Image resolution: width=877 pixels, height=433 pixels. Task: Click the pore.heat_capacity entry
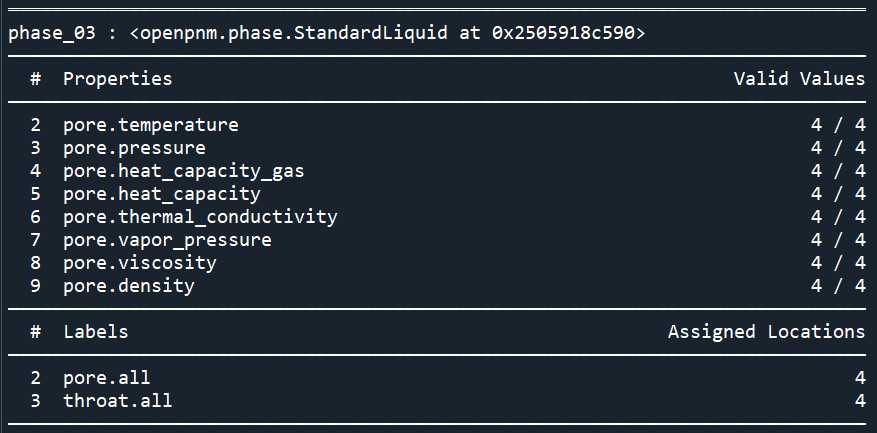[162, 194]
